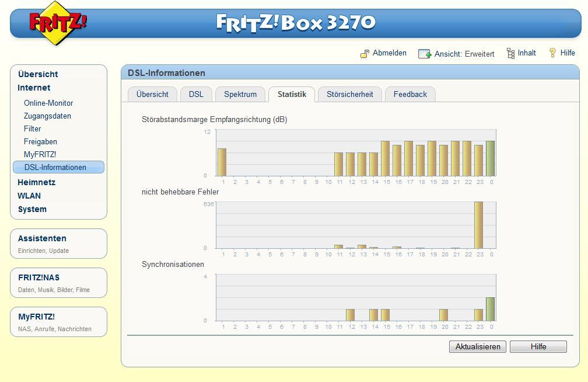Switch to the DSL tab

196,94
